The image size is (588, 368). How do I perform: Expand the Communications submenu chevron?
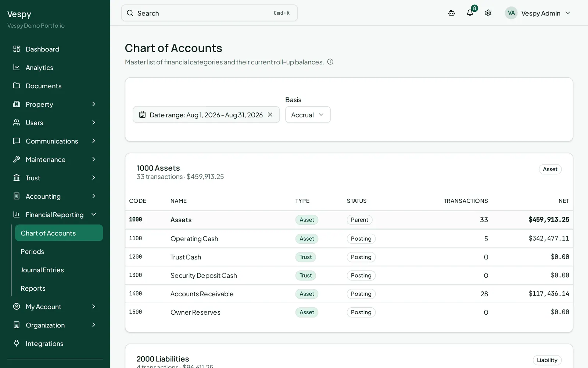pos(94,141)
